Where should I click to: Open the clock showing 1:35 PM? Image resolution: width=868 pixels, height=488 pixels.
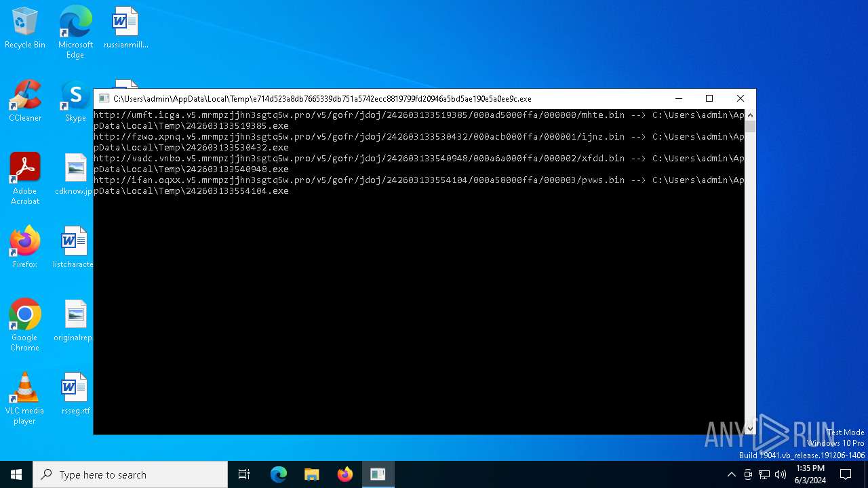click(x=810, y=474)
